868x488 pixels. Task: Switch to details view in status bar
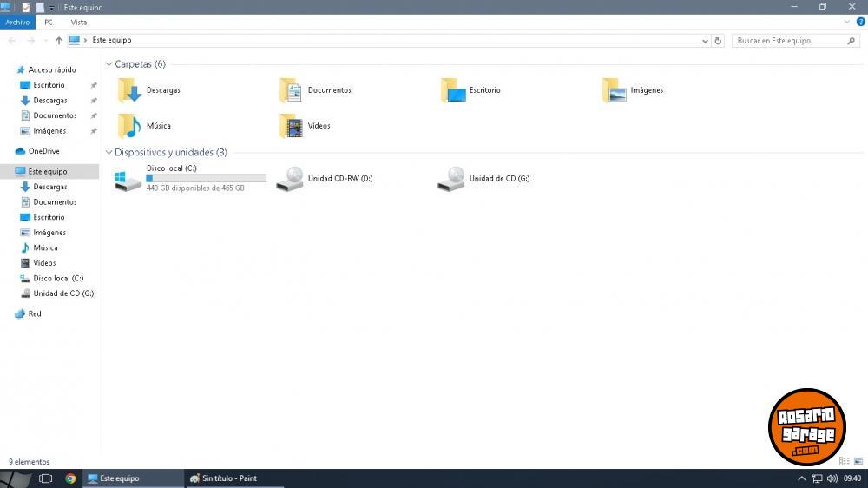pyautogui.click(x=844, y=461)
